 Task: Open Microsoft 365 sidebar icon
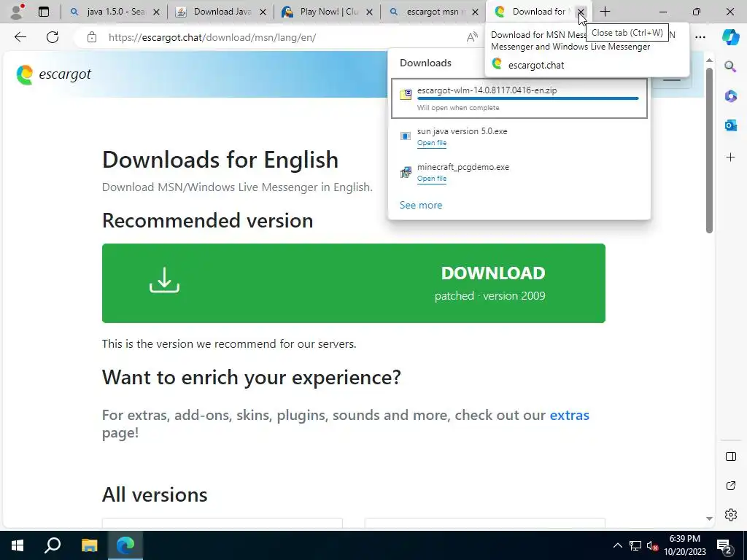tap(730, 96)
